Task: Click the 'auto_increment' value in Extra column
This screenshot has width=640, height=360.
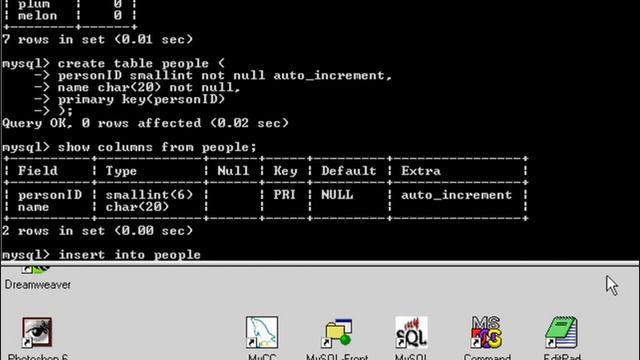Action: (x=456, y=195)
